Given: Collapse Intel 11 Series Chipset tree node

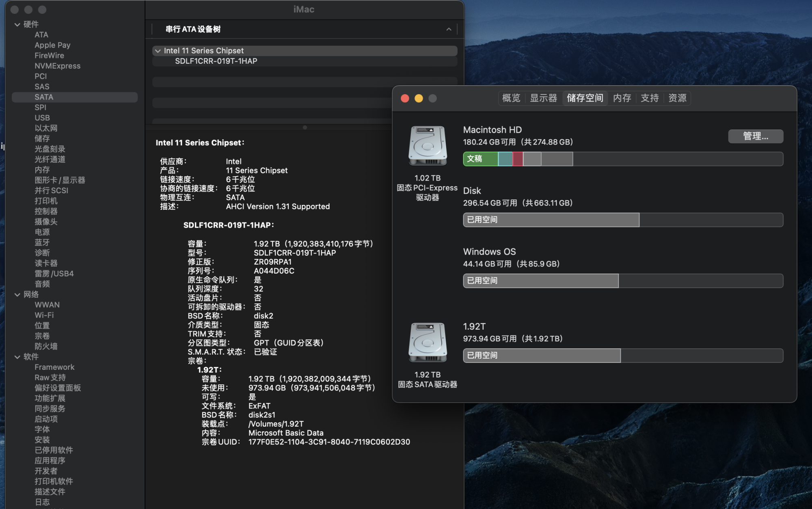Looking at the screenshot, I should (158, 51).
